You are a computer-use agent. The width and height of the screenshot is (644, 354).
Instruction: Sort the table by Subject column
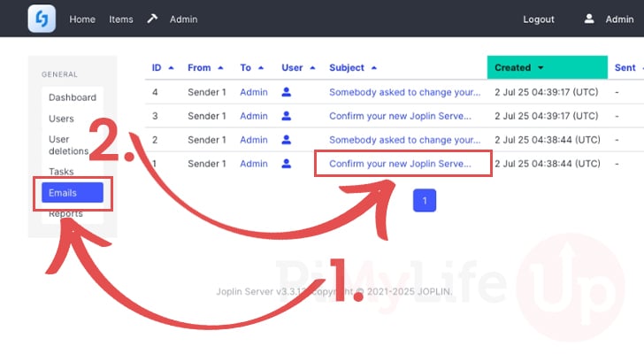click(x=353, y=68)
